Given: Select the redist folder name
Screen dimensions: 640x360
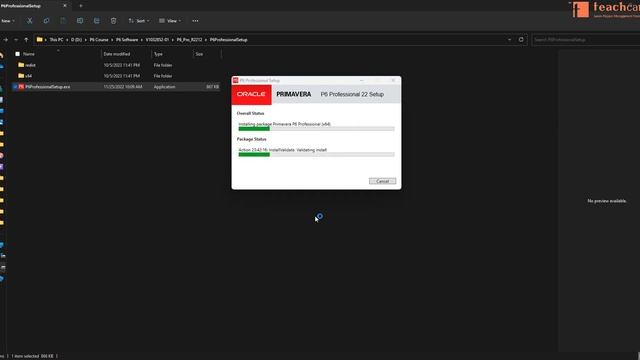Looking at the screenshot, I should pyautogui.click(x=31, y=65).
